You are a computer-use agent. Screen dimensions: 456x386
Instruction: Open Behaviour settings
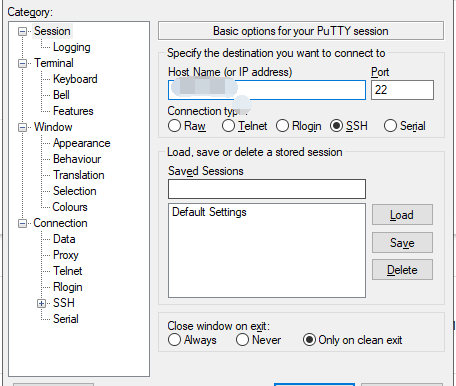click(x=77, y=159)
